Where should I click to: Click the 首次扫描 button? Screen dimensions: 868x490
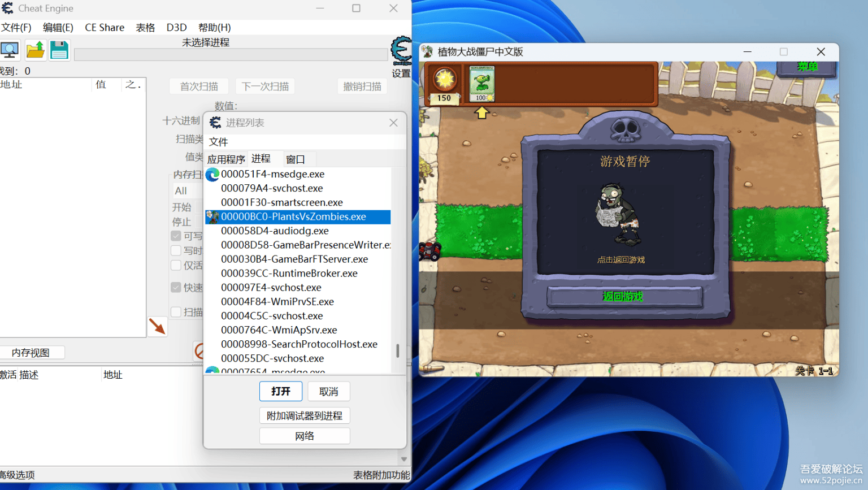pyautogui.click(x=199, y=86)
